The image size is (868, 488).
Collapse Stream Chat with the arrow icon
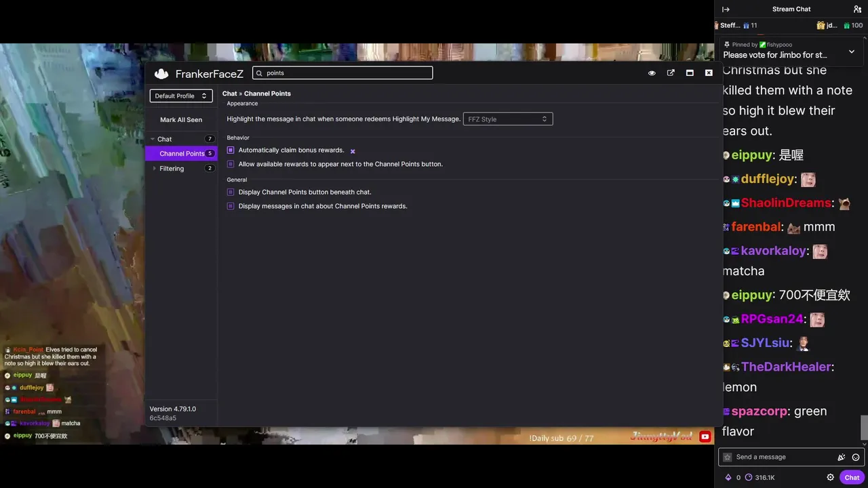(726, 9)
